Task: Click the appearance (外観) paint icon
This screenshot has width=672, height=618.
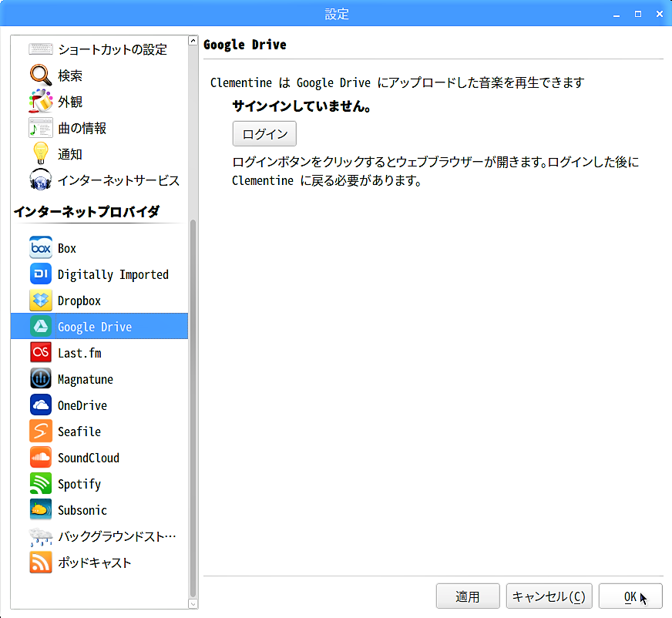Action: pos(41,101)
